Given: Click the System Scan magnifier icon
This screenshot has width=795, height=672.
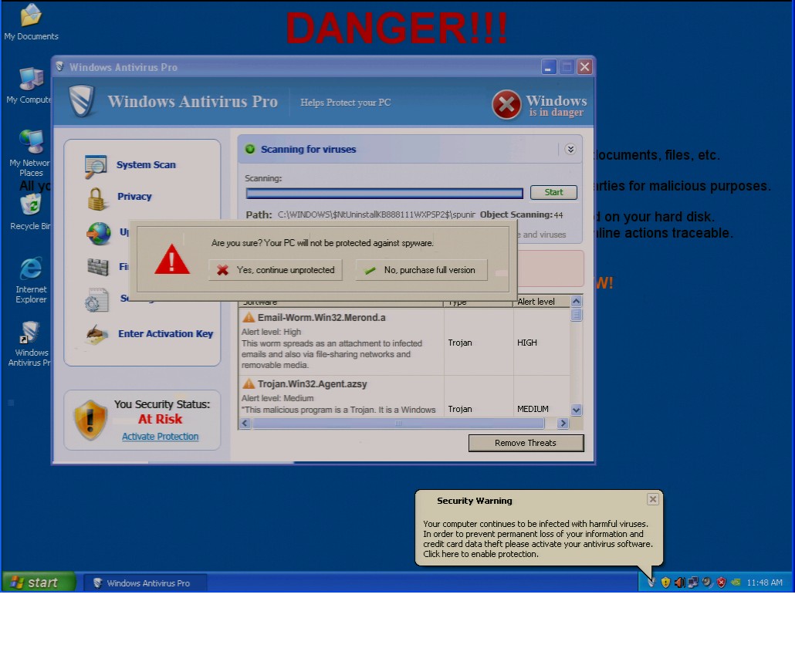Looking at the screenshot, I should [96, 166].
